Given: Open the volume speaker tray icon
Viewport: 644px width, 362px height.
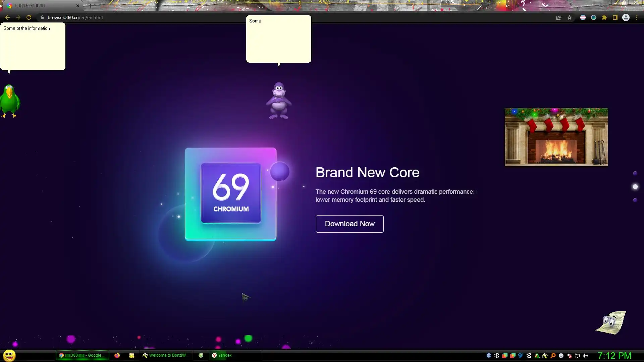Looking at the screenshot, I should tap(585, 356).
